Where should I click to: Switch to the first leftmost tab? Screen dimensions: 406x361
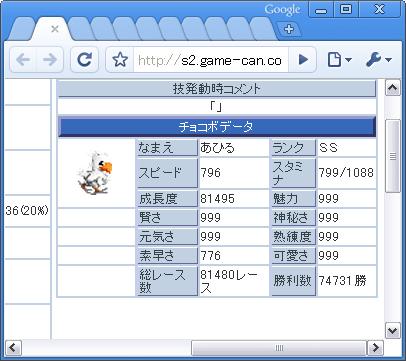(x=21, y=29)
